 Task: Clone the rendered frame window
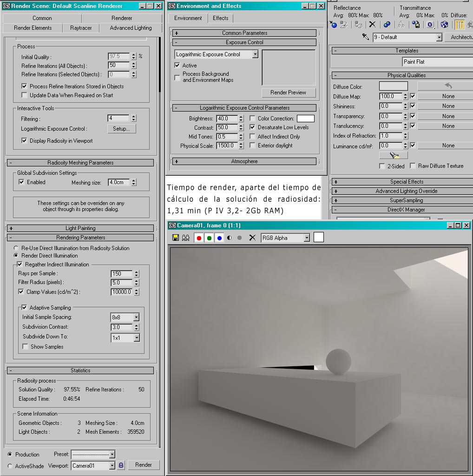186,238
